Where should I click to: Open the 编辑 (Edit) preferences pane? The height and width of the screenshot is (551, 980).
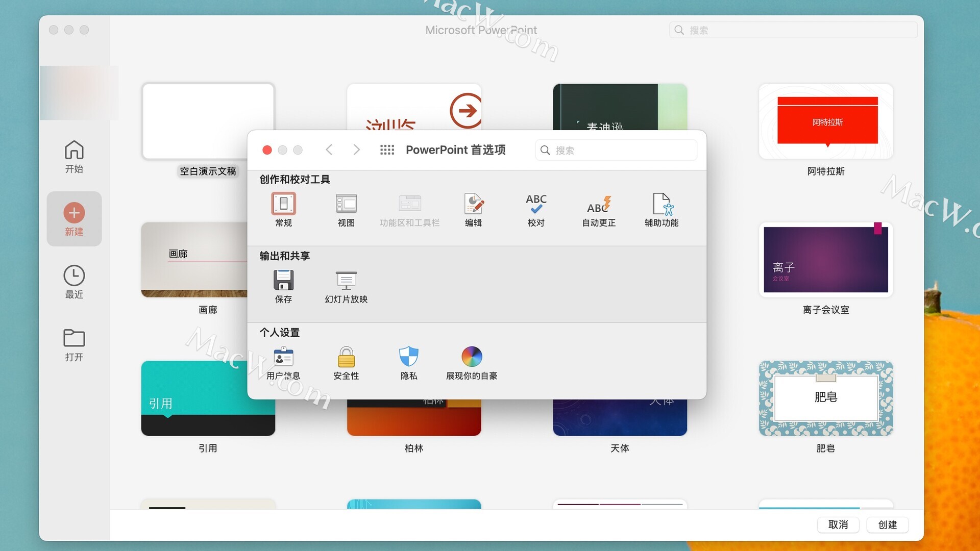[x=473, y=210]
